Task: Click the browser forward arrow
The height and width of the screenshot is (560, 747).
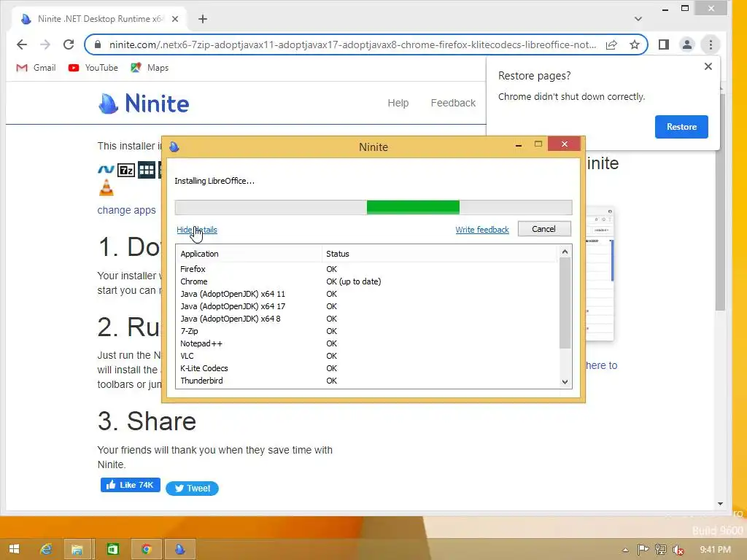Action: coord(45,44)
